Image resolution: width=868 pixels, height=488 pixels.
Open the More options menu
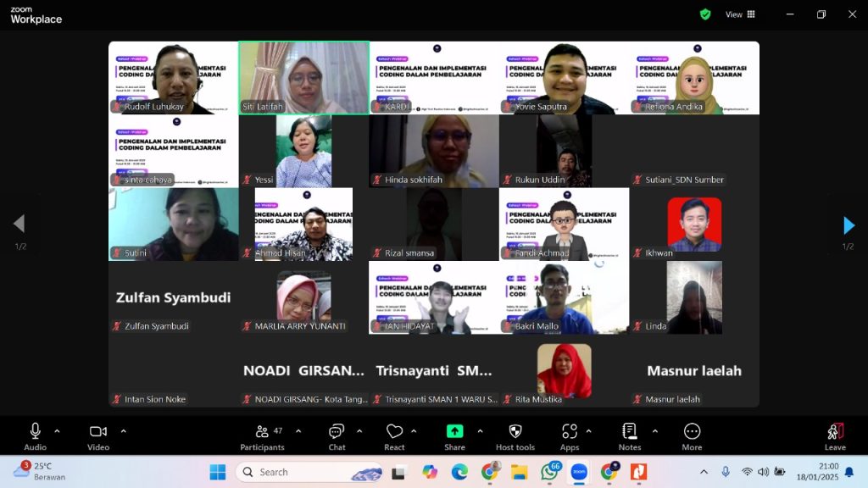point(692,436)
